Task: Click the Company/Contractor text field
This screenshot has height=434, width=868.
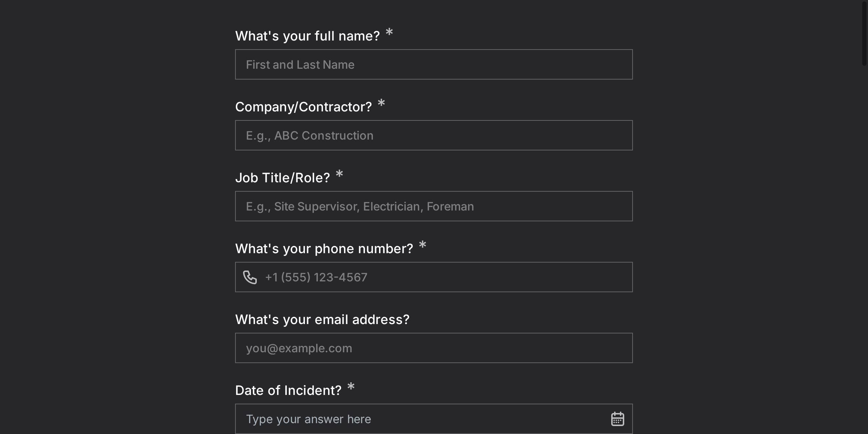Action: [x=433, y=135]
